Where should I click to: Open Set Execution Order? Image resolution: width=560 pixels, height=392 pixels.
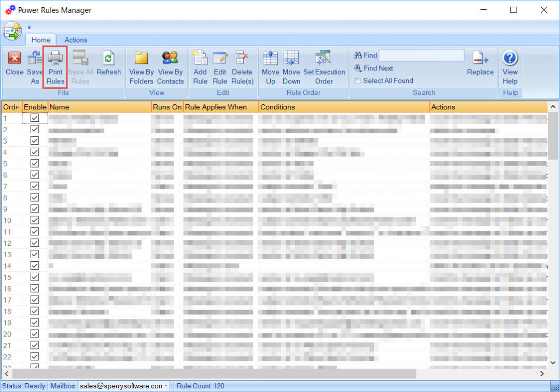click(x=324, y=67)
